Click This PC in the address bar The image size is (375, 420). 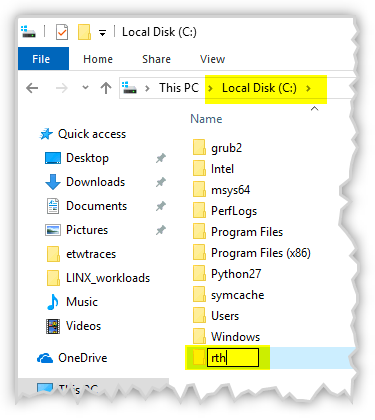coord(179,88)
